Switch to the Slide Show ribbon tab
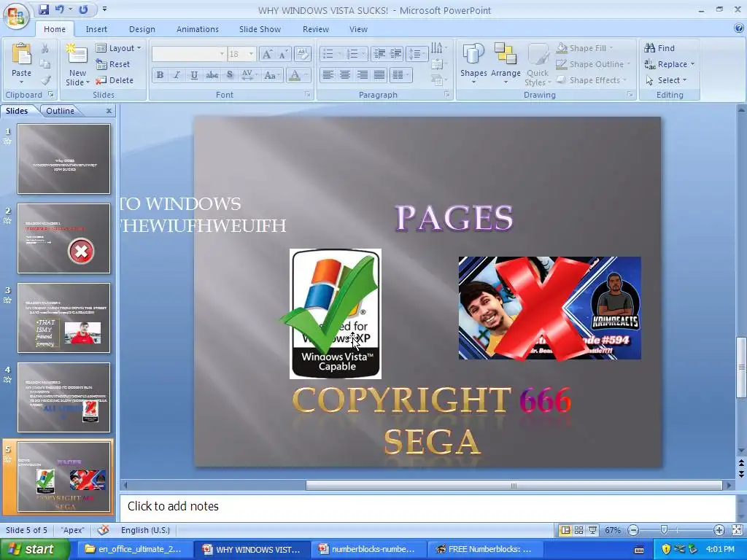 point(260,29)
